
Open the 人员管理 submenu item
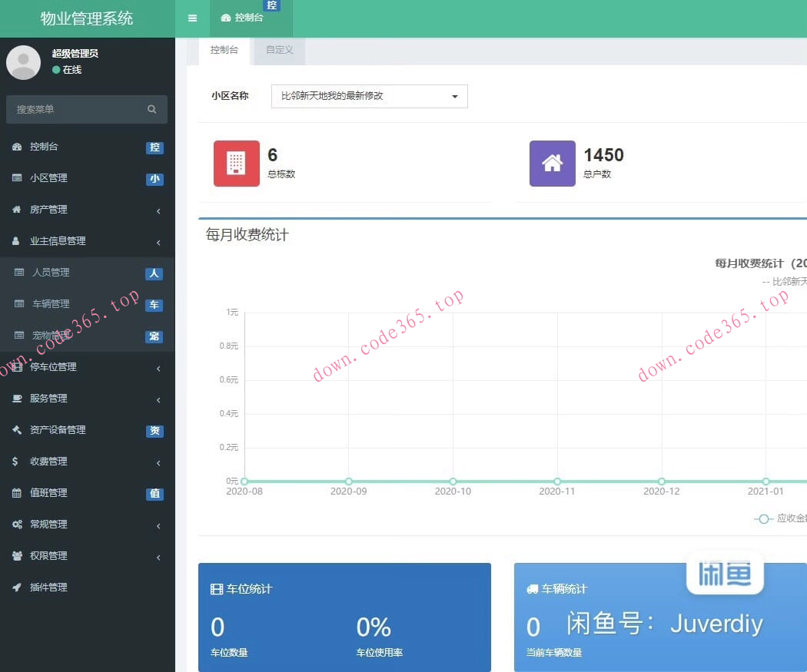(88, 273)
